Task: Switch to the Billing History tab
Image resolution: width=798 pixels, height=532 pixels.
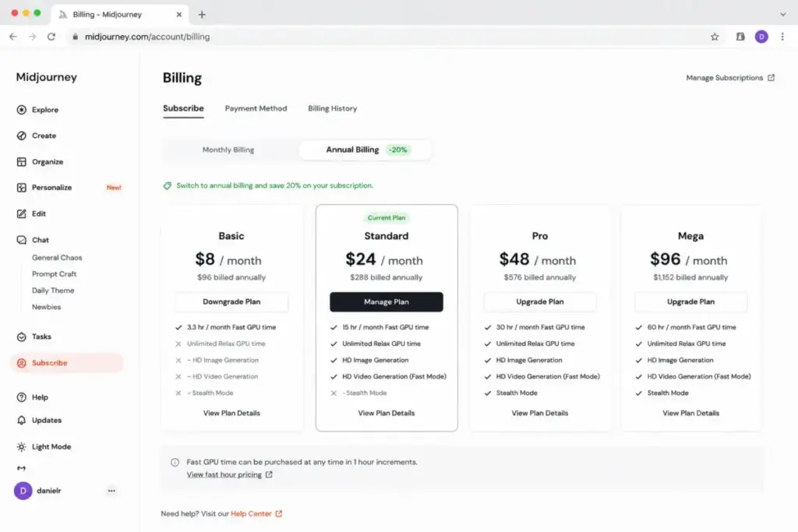Action: 332,108
